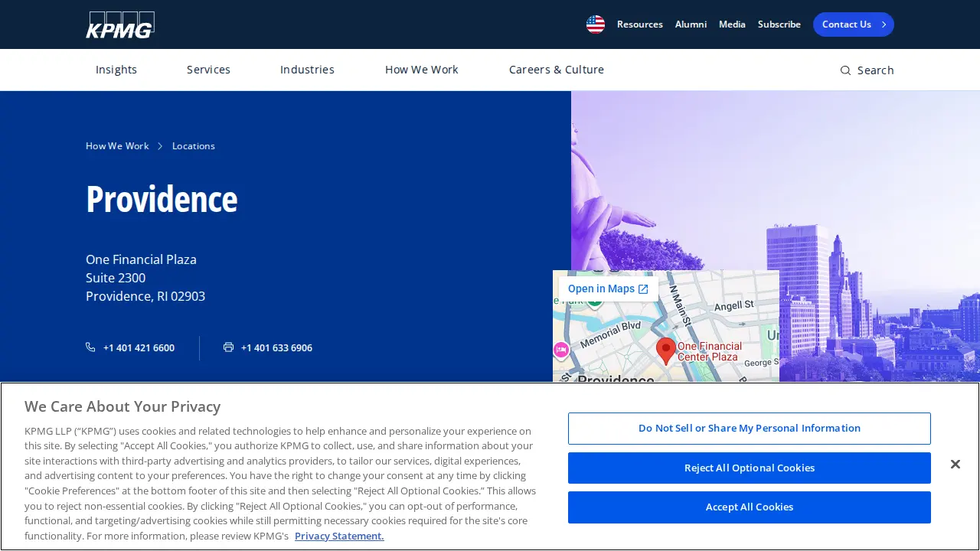Open the Privacy Statement link
This screenshot has width=980, height=551.
339,536
